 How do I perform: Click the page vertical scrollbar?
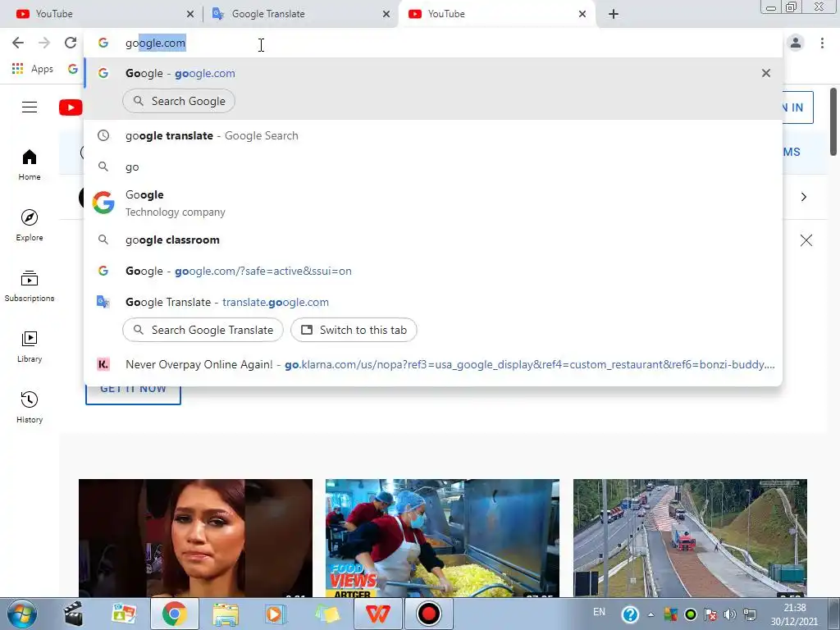[833, 121]
